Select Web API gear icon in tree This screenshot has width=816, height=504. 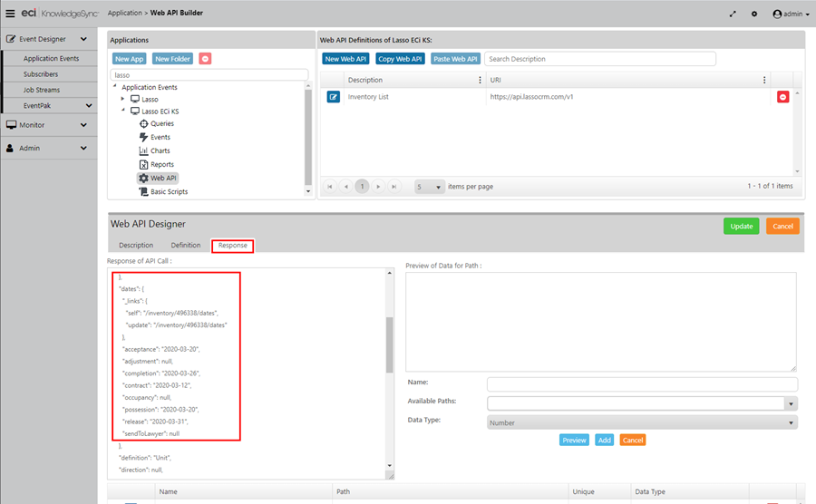[x=143, y=178]
